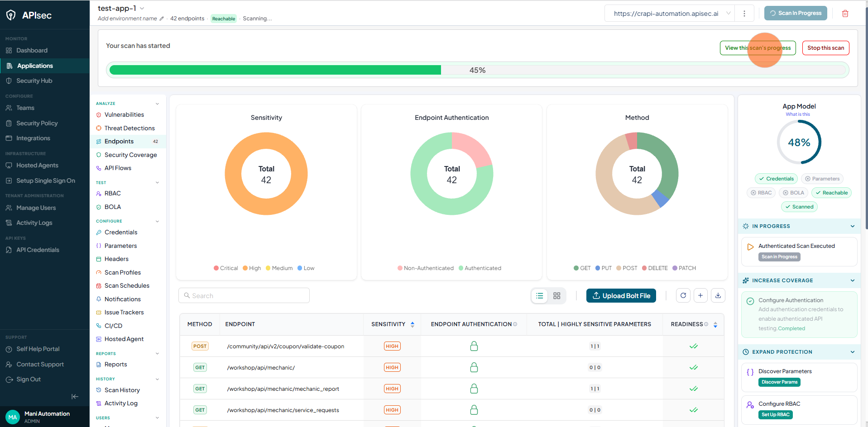This screenshot has width=868, height=427.
Task: Expand the crapi-automation URL dropdown
Action: [729, 14]
